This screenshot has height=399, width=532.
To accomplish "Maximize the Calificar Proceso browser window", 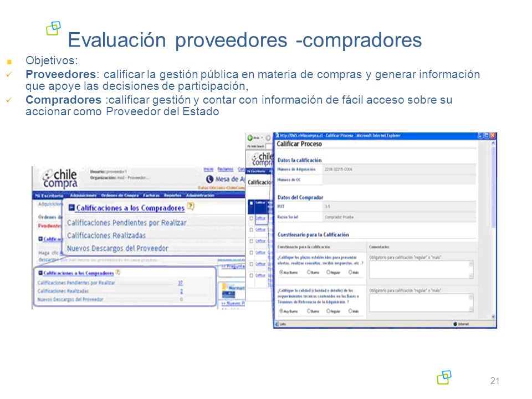I will [487, 136].
